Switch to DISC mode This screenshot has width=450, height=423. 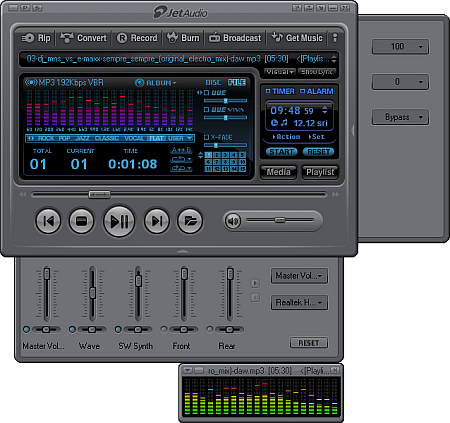[213, 82]
